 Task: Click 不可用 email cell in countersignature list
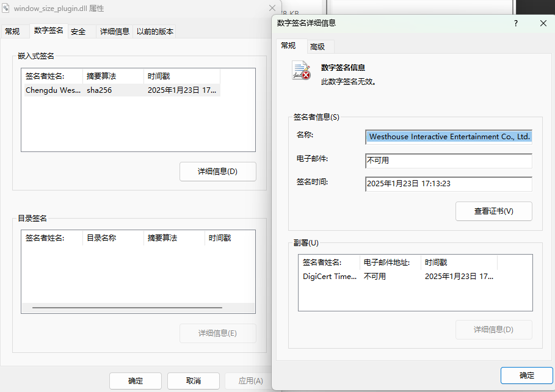click(x=375, y=277)
